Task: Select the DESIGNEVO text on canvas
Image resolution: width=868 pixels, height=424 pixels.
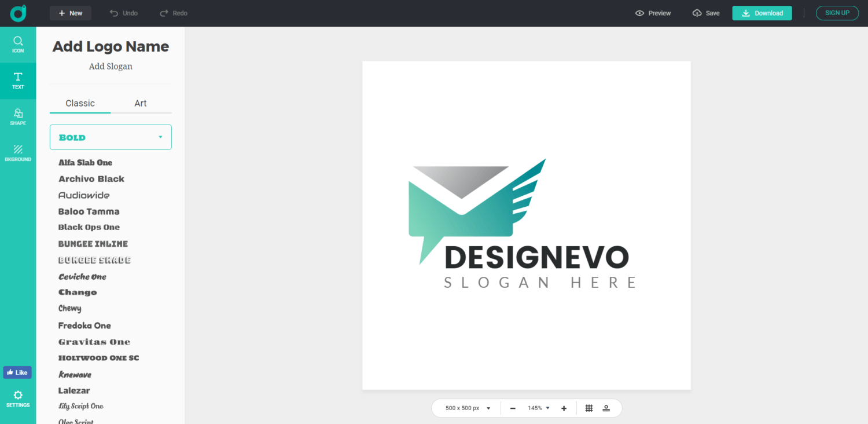Action: pyautogui.click(x=536, y=258)
